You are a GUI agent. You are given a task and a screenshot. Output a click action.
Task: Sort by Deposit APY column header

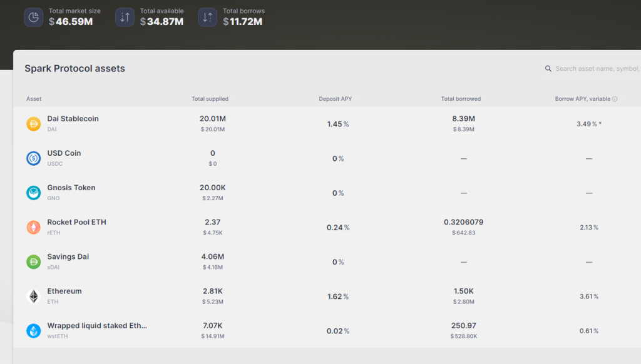click(x=336, y=99)
